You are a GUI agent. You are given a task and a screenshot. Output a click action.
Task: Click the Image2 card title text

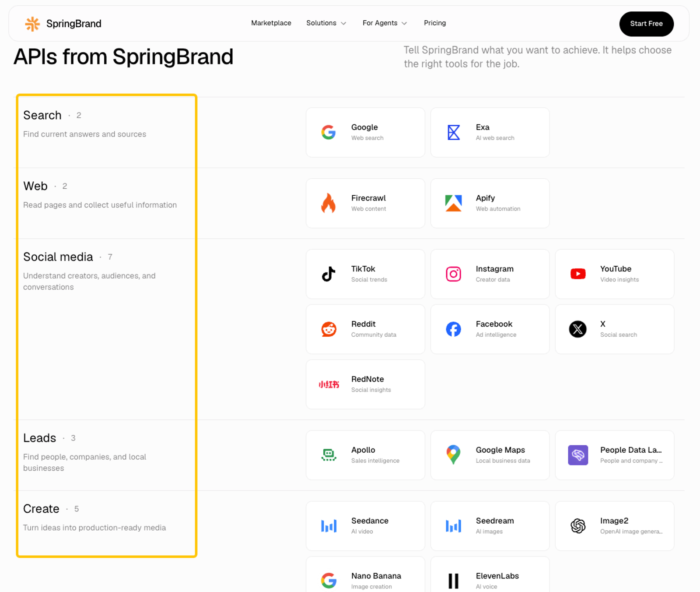point(614,521)
